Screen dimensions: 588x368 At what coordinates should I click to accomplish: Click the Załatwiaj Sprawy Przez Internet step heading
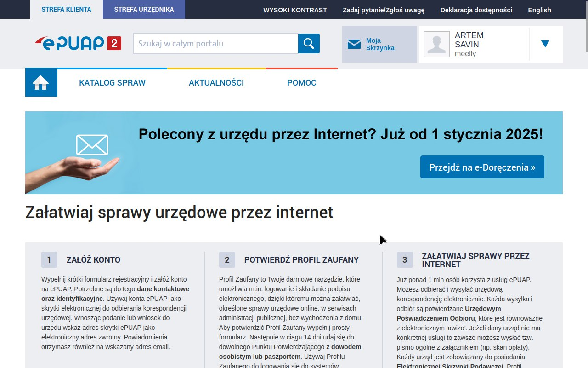click(x=476, y=260)
